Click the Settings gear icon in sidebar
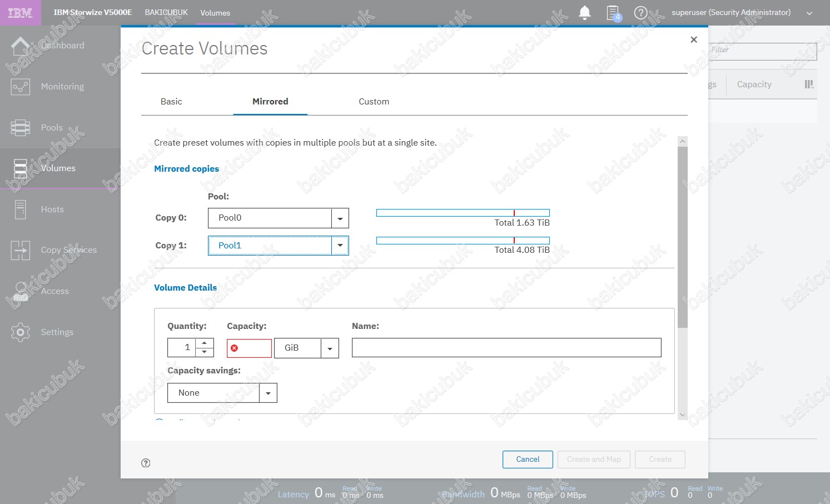 coord(21,332)
